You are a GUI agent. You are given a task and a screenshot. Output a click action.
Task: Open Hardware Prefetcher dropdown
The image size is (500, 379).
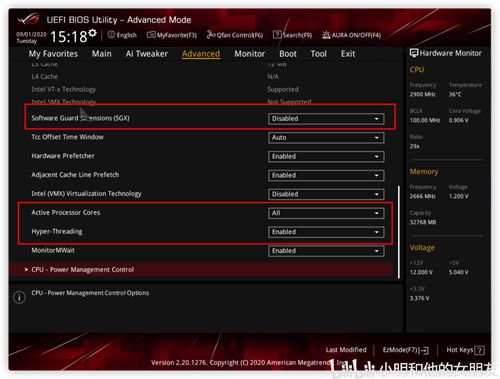click(x=326, y=156)
